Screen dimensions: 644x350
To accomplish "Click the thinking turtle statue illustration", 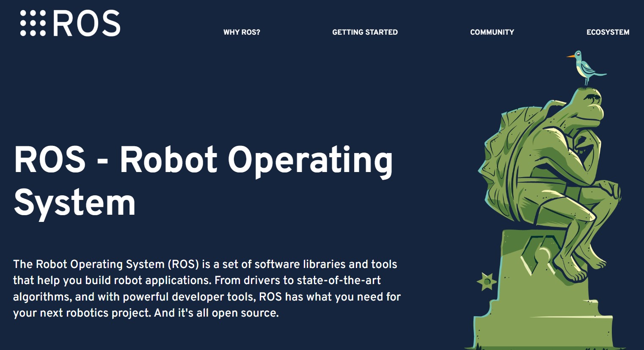I will 546,200.
